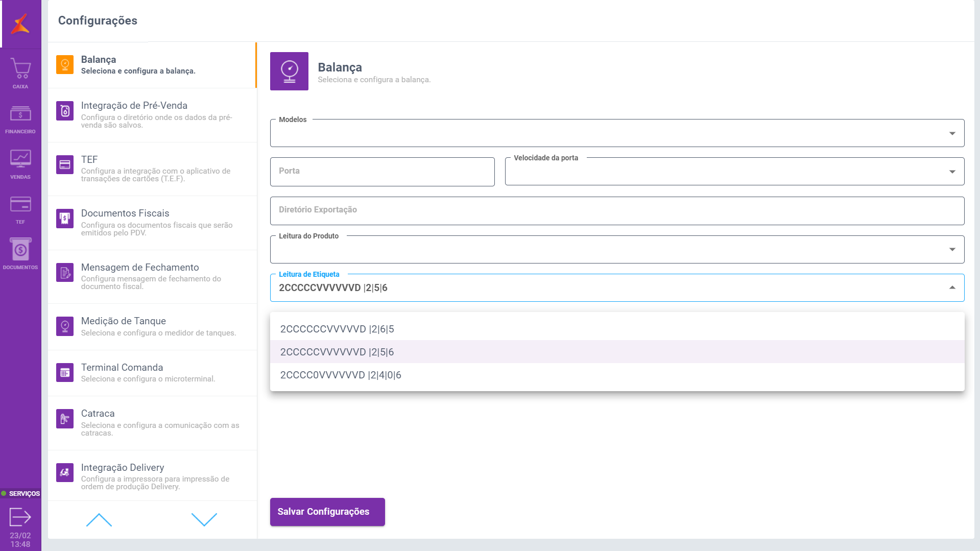Click the Documentos Fiscais list icon
The height and width of the screenshot is (551, 980).
coord(65,219)
